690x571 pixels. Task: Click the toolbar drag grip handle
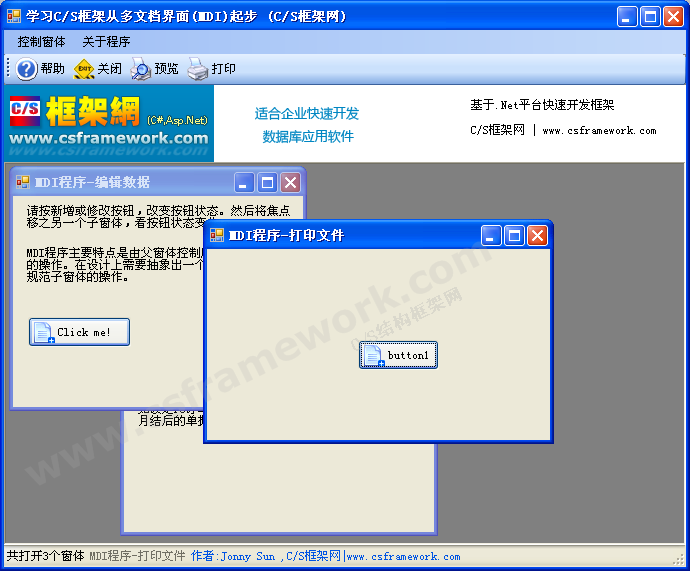8,69
